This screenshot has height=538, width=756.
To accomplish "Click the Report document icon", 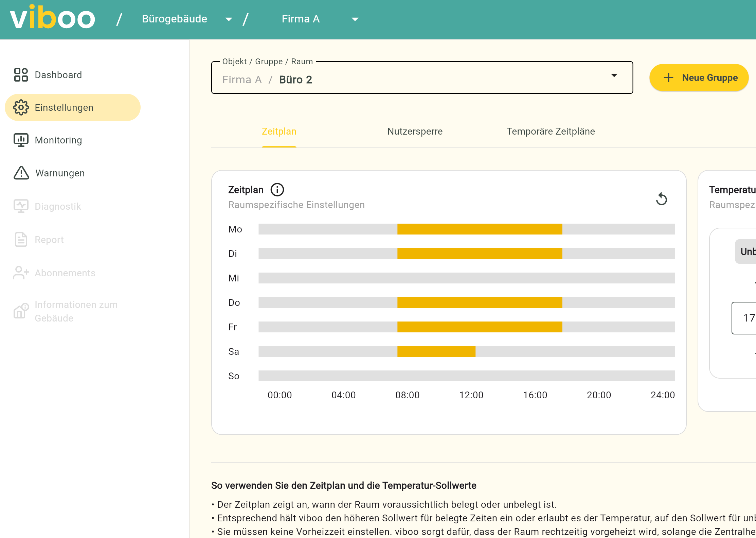I will pos(21,240).
